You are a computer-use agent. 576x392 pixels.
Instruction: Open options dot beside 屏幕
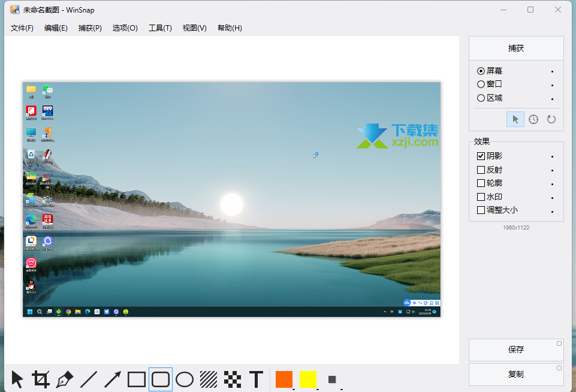(x=552, y=72)
